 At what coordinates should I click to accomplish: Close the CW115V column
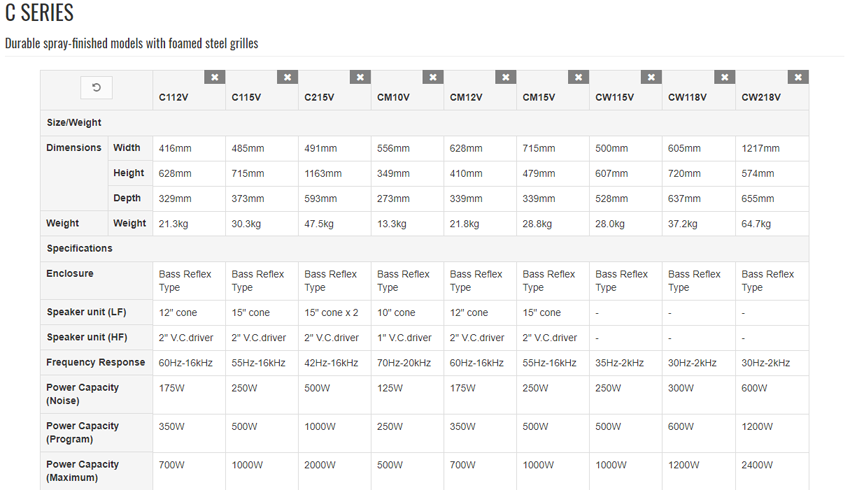click(651, 77)
